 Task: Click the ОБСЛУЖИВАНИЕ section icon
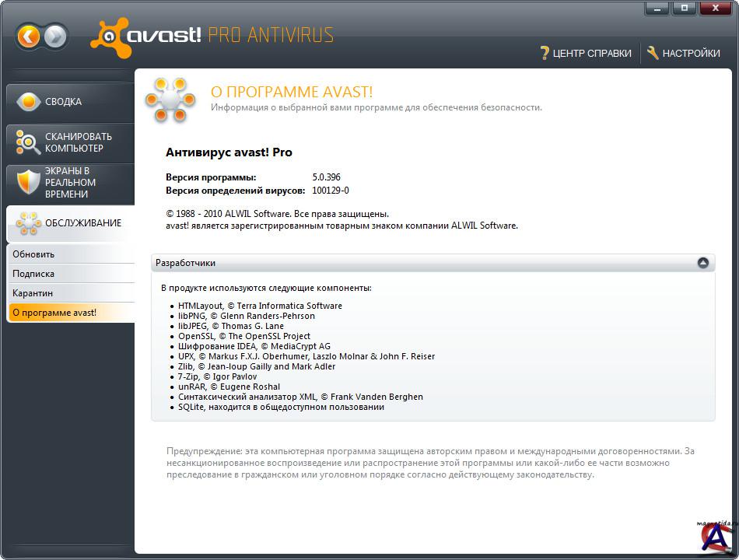coord(28,223)
